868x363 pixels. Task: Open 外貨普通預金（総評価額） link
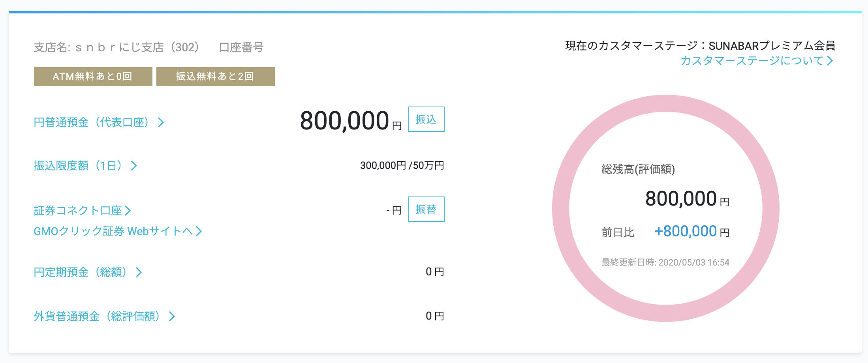click(x=97, y=316)
